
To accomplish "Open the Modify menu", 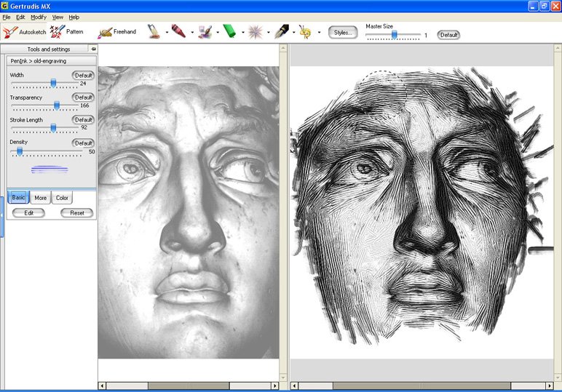I will pyautogui.click(x=38, y=17).
